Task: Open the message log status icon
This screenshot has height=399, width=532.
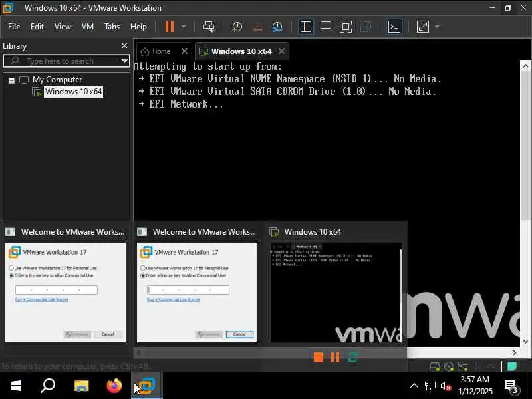Action: click(x=512, y=366)
